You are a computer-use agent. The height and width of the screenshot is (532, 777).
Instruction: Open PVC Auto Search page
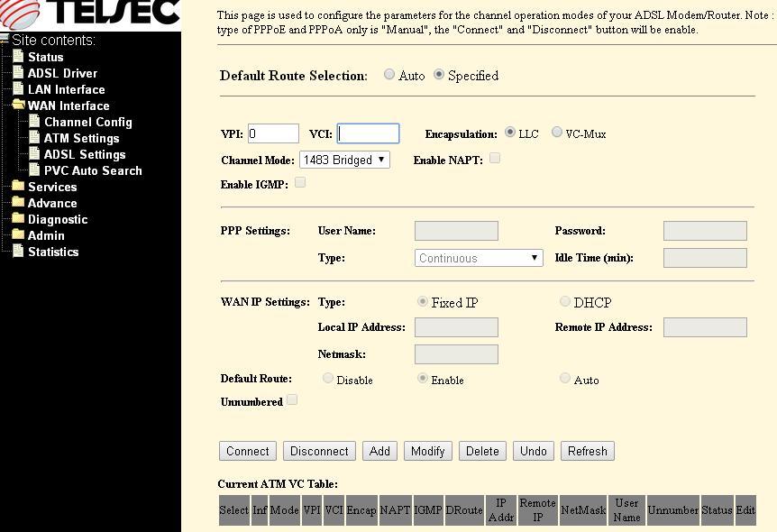[x=93, y=170]
